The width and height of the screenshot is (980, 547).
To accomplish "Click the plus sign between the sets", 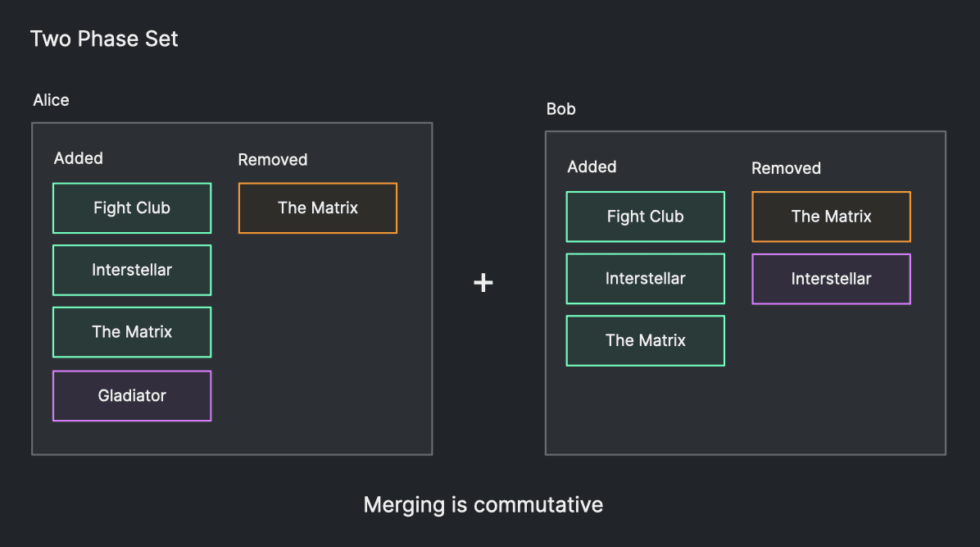I will pos(483,283).
